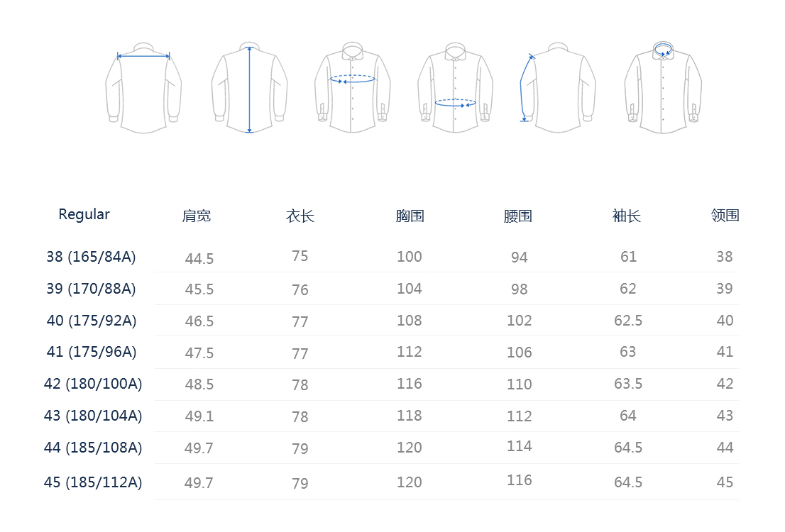Select size row 38 (165/84A)

tap(91, 257)
